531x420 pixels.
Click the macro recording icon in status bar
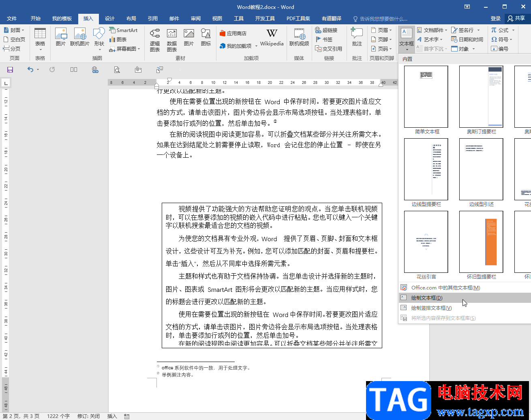127,416
